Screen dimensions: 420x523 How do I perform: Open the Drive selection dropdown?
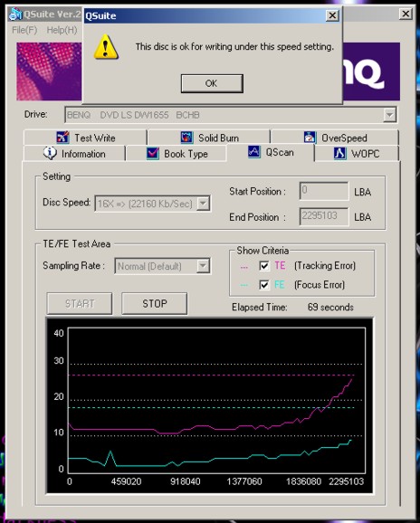(x=389, y=115)
